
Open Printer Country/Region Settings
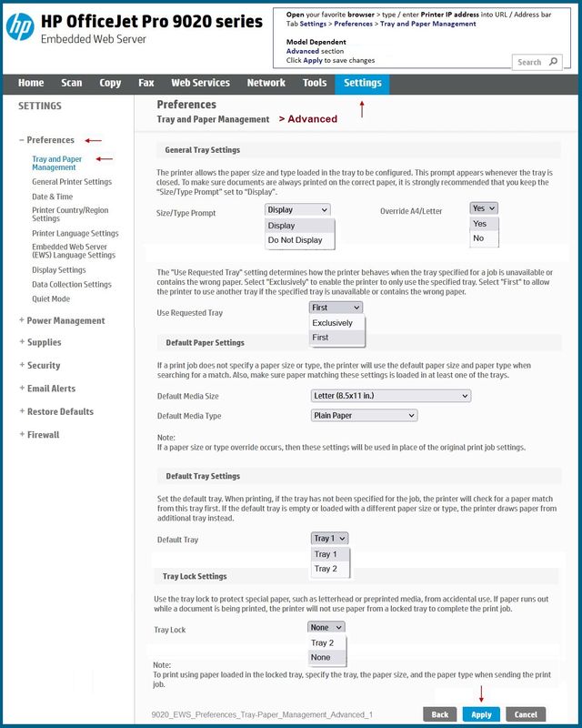click(70, 214)
